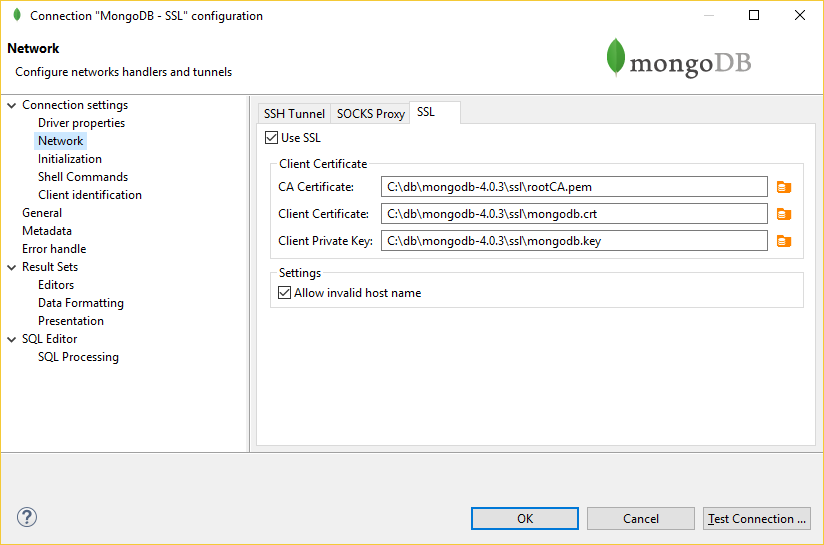Open Driver properties in the tree

(81, 123)
